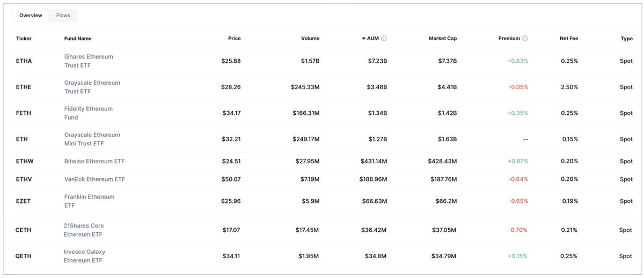Open VanEck Ethereum ETF link
Screen dimensions: 644x278
coord(94,179)
